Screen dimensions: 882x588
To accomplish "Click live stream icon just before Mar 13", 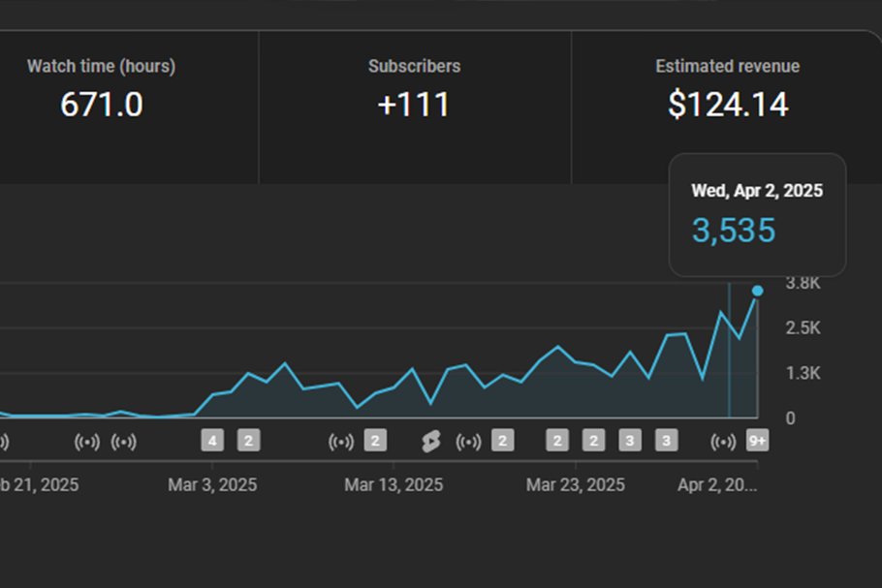I will (x=341, y=442).
